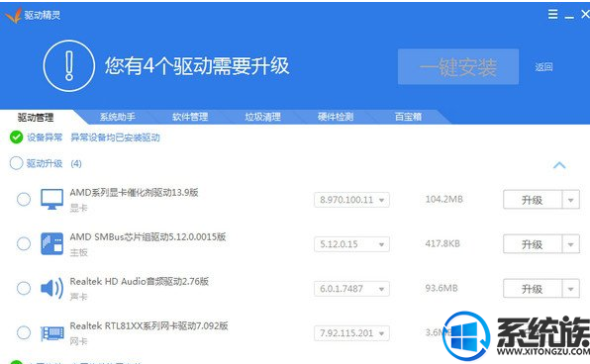Click AMD系列显卡催化剂驱动13.9版 title
Screen dimensions: 590x364
(134, 193)
